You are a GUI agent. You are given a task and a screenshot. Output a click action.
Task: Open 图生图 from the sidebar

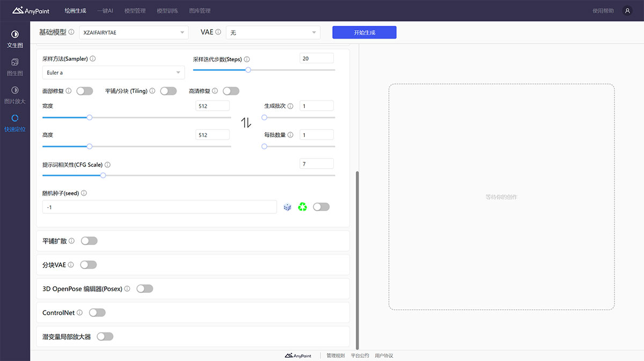(14, 67)
